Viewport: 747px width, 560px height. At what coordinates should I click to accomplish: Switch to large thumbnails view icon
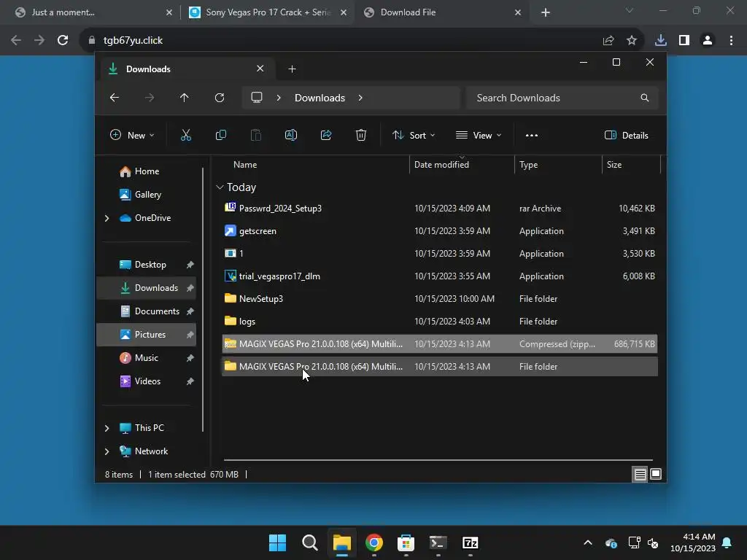click(x=656, y=474)
